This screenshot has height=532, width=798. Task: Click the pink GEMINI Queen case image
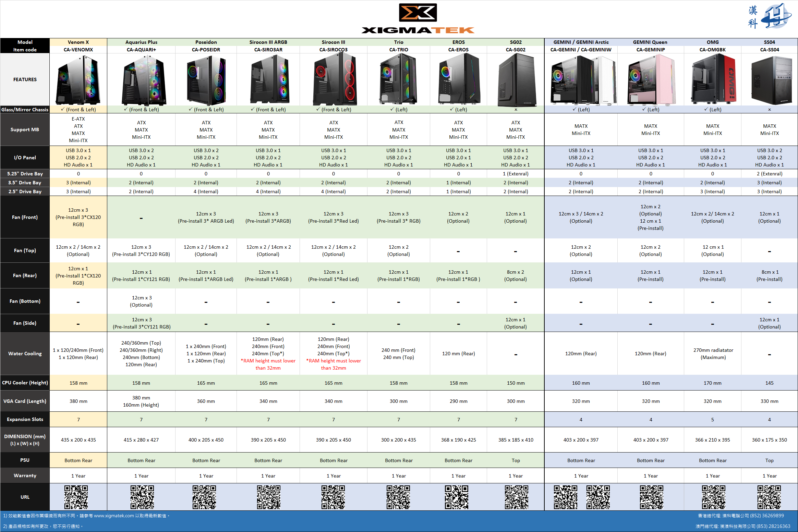pyautogui.click(x=652, y=79)
